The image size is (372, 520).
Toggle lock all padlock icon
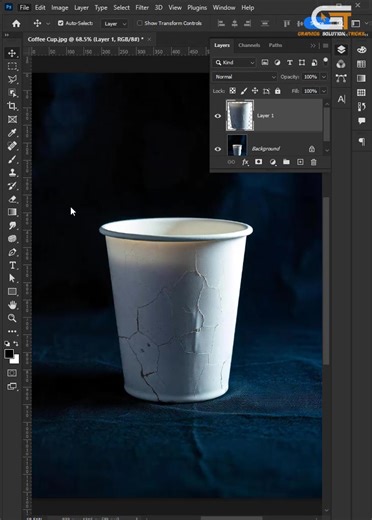coord(278,91)
